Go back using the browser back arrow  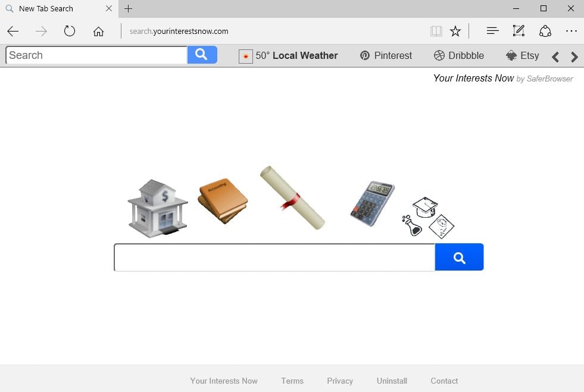pyautogui.click(x=13, y=32)
